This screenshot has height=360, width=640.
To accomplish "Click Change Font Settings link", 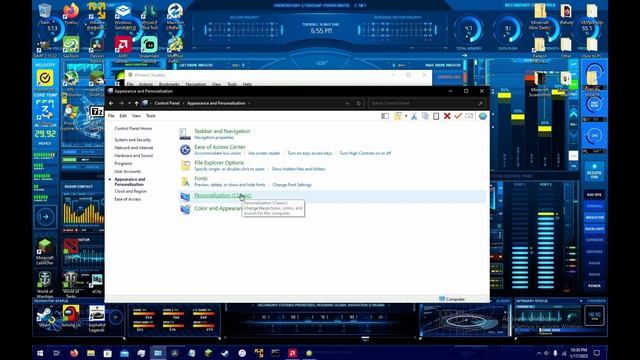I will [292, 185].
